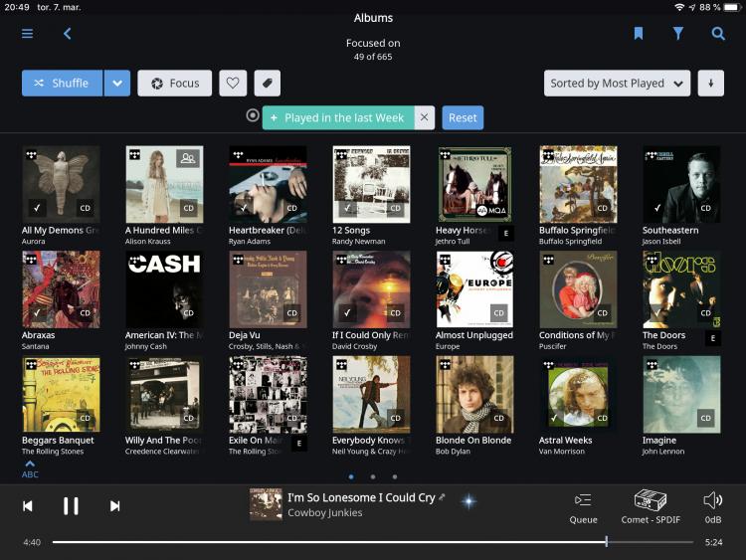Screen dimensions: 746x560
Task: Click the Shuffle button
Action: tap(62, 84)
